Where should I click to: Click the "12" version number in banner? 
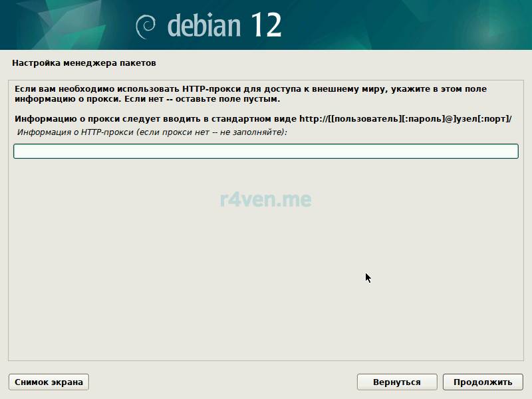tap(266, 25)
